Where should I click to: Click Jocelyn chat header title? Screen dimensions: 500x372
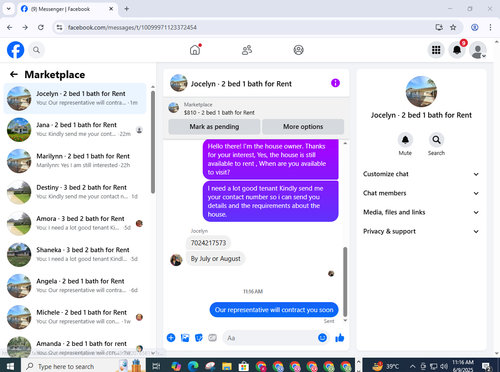241,84
